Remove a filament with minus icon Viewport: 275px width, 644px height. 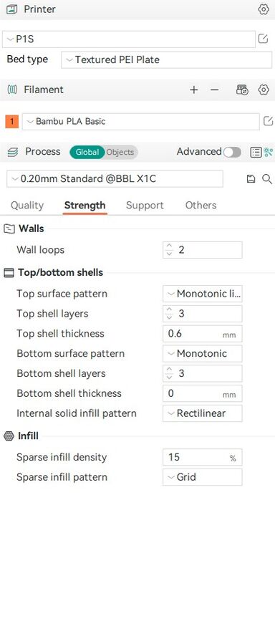click(x=215, y=90)
